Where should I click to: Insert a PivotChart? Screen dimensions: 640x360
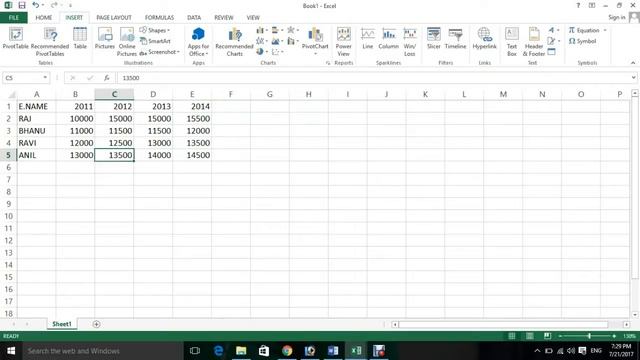point(315,41)
